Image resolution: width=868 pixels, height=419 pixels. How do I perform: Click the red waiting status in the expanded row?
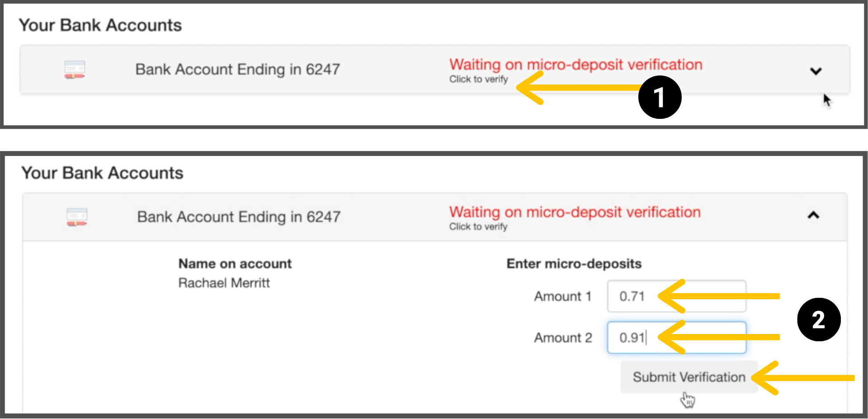[575, 212]
